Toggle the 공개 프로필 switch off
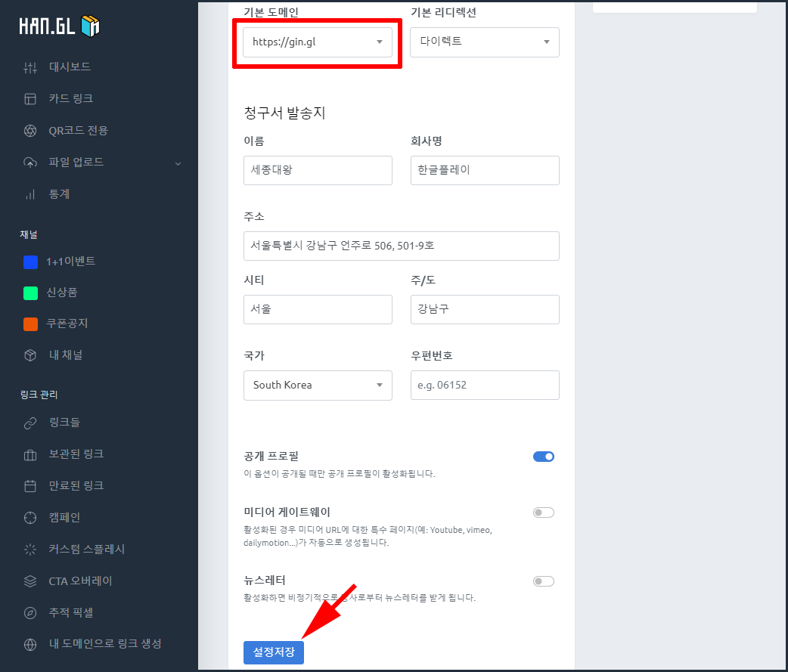This screenshot has height=672, width=788. 543,457
